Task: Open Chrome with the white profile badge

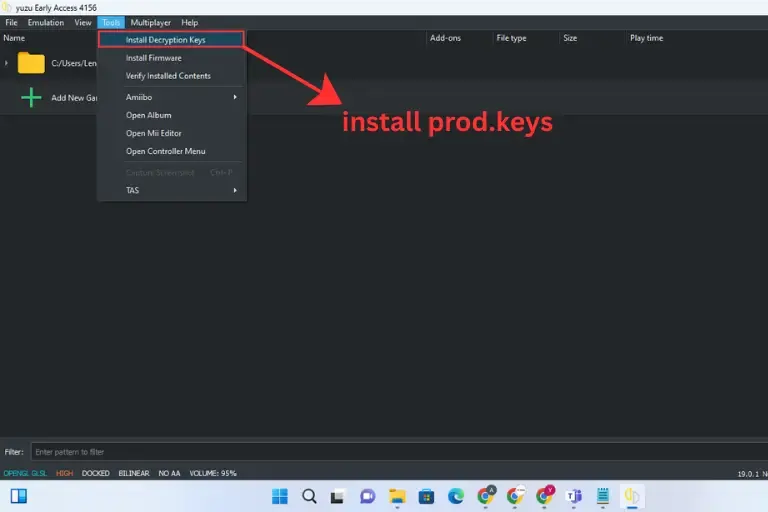Action: [x=515, y=495]
